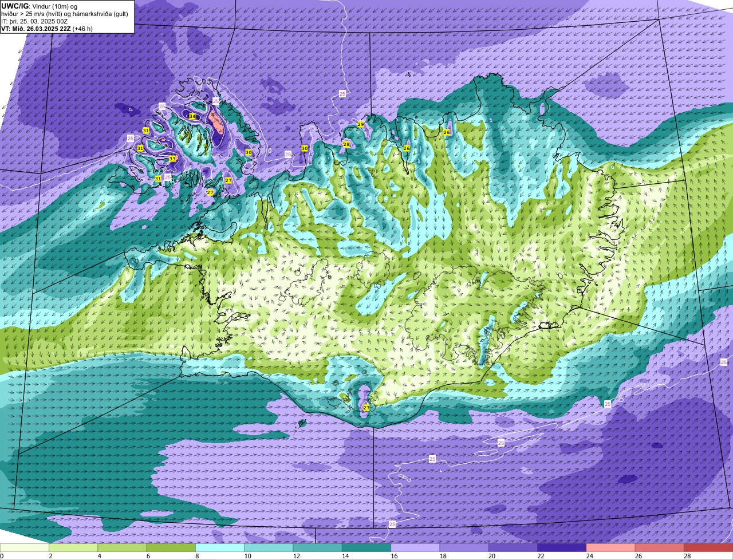Click the number 12 on the legend scale
The width and height of the screenshot is (733, 560).
pyautogui.click(x=296, y=556)
